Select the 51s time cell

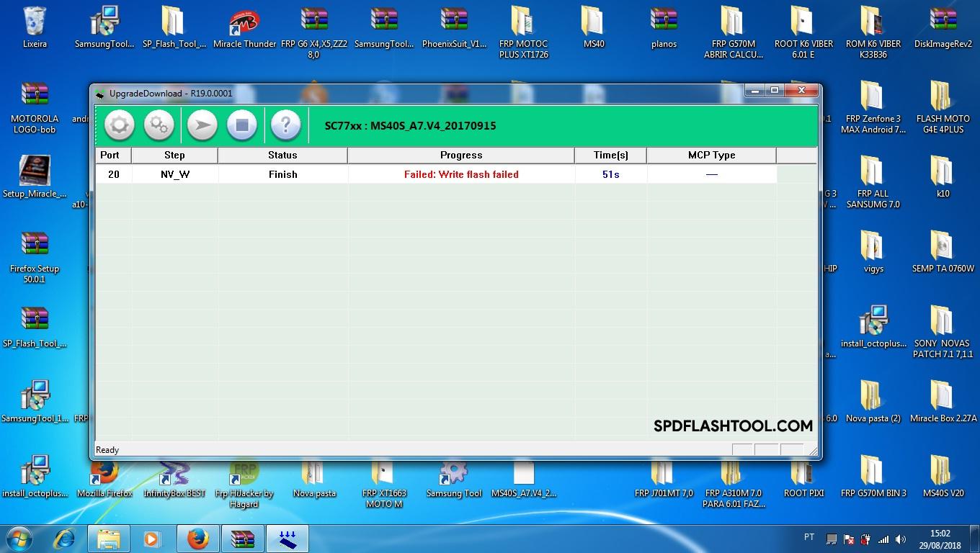(610, 174)
